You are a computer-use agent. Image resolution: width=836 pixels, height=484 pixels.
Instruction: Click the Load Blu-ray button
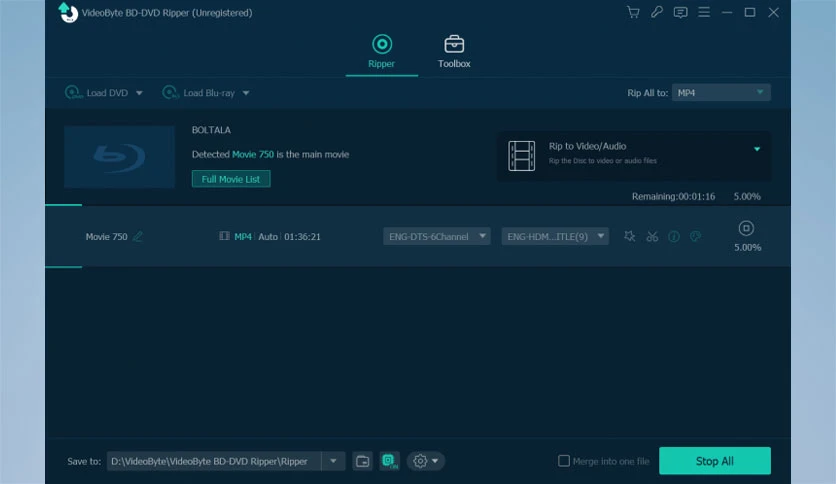[199, 93]
